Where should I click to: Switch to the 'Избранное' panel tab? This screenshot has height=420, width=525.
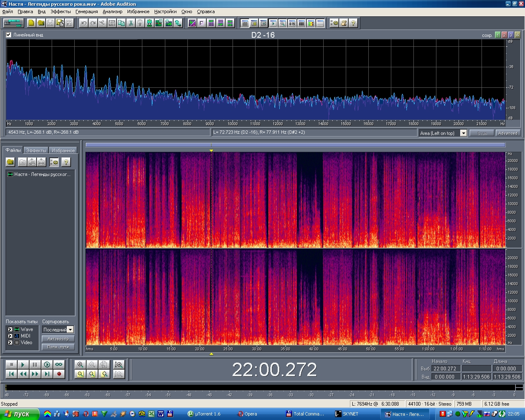pos(63,151)
